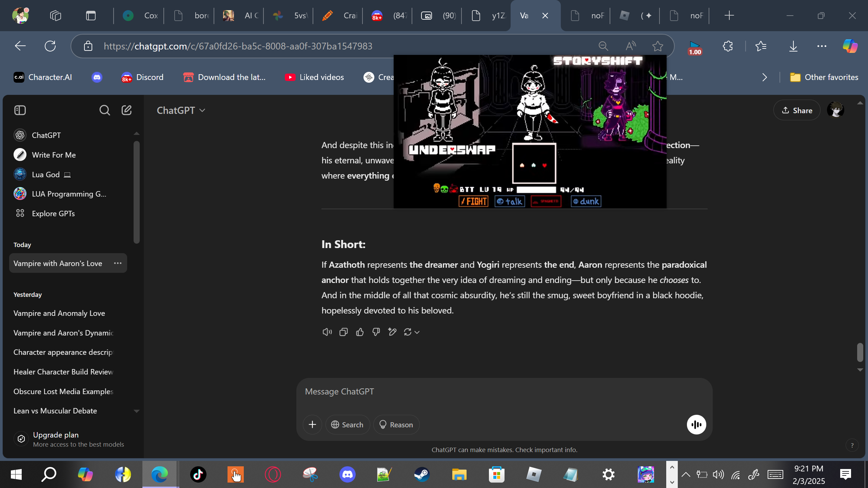Image resolution: width=868 pixels, height=488 pixels.
Task: Open browser Downloads
Action: click(793, 46)
